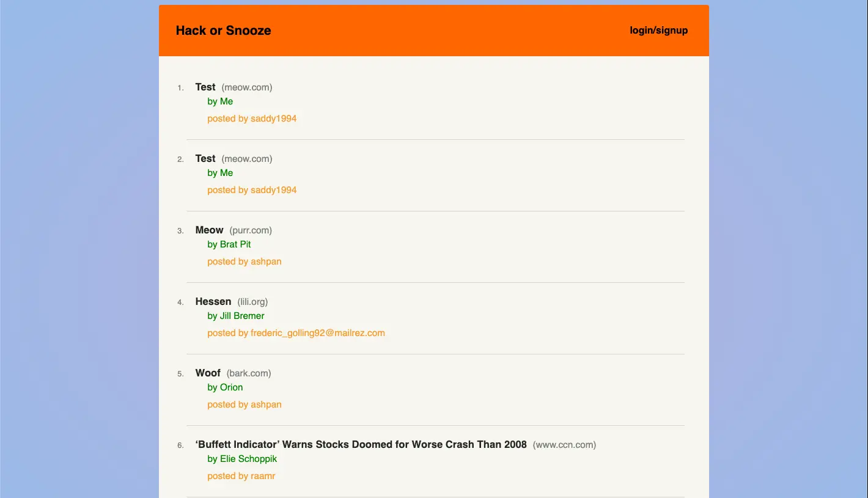Select (meow.com) hostname in story 2
The width and height of the screenshot is (868, 498).
[x=247, y=159]
